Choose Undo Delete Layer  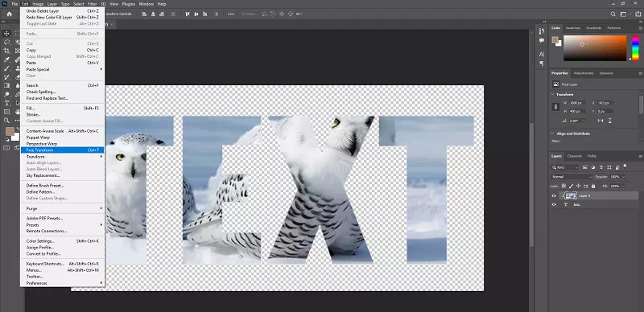(x=63, y=11)
